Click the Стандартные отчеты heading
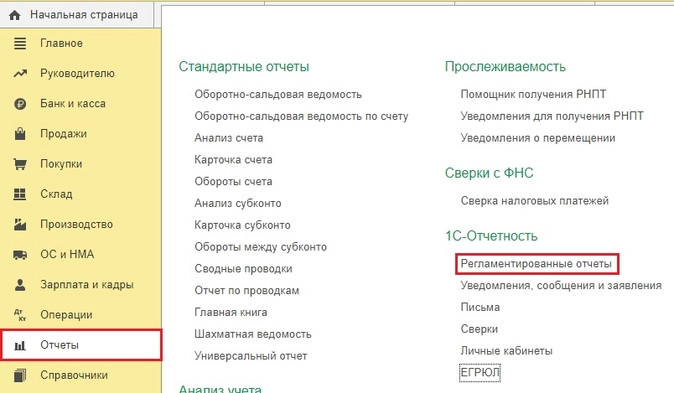This screenshot has width=674, height=393. [x=244, y=67]
